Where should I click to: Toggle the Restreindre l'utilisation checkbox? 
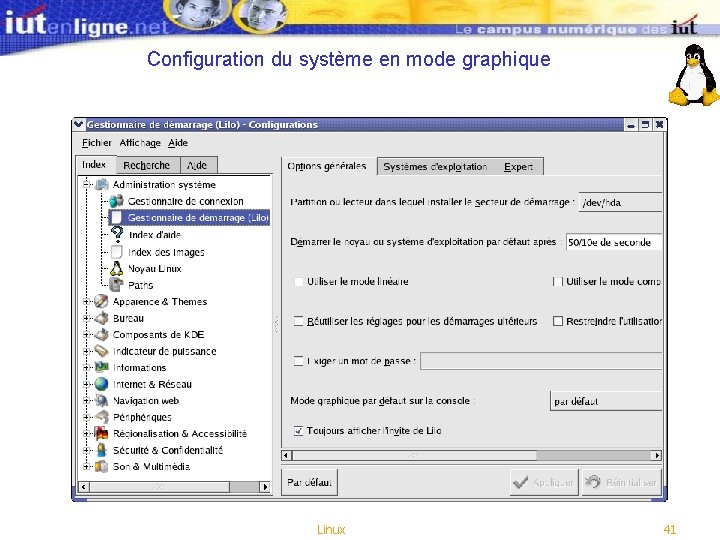tap(557, 321)
